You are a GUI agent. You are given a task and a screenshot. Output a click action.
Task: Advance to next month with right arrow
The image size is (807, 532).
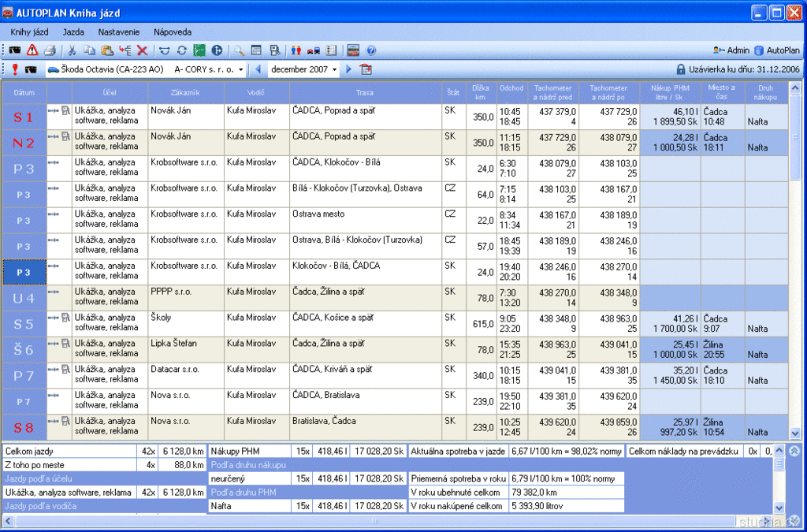(349, 69)
